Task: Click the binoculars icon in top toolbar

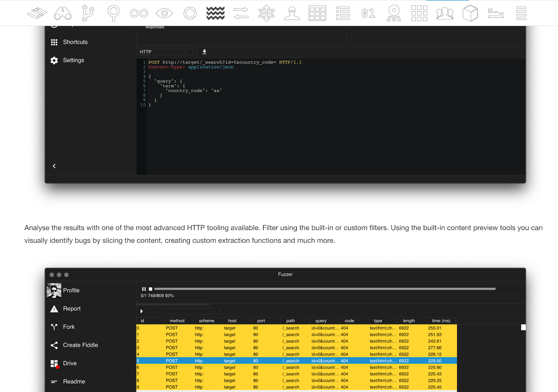Action: pyautogui.click(x=63, y=13)
